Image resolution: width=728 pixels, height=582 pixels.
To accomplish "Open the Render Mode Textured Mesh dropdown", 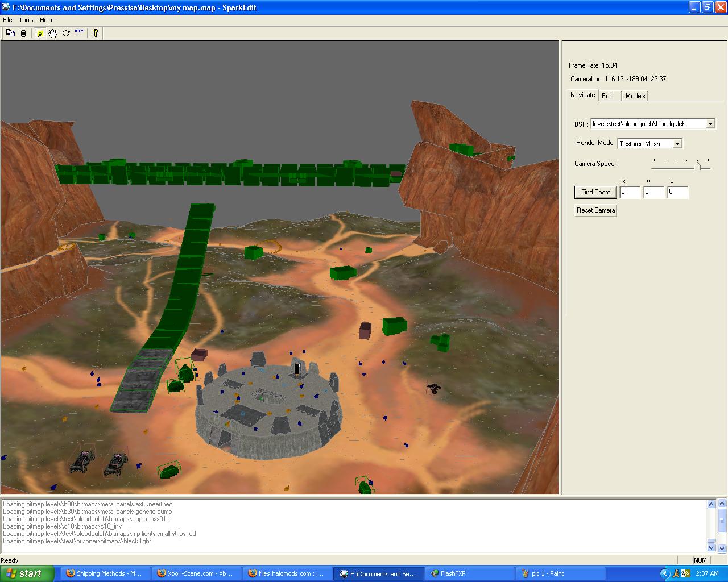I will [x=650, y=144].
